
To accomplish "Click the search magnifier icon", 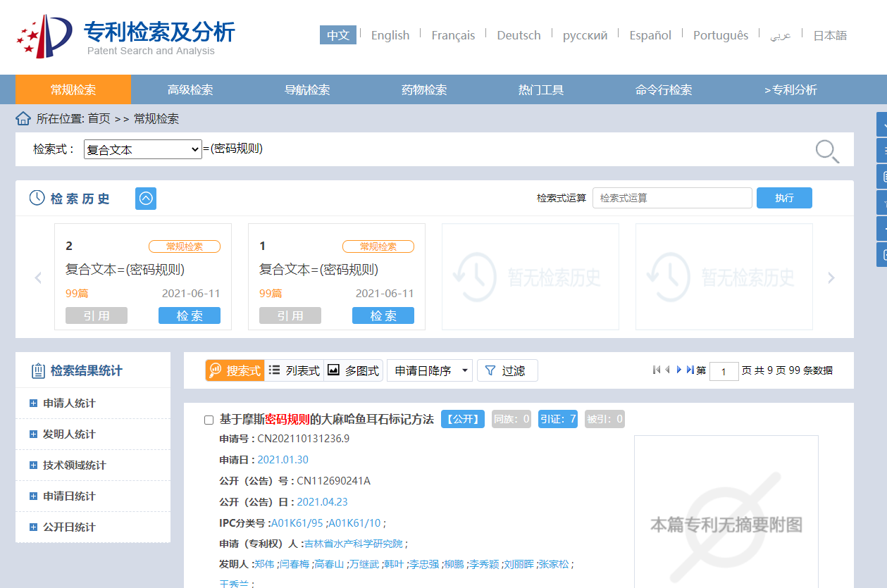I will 826,151.
